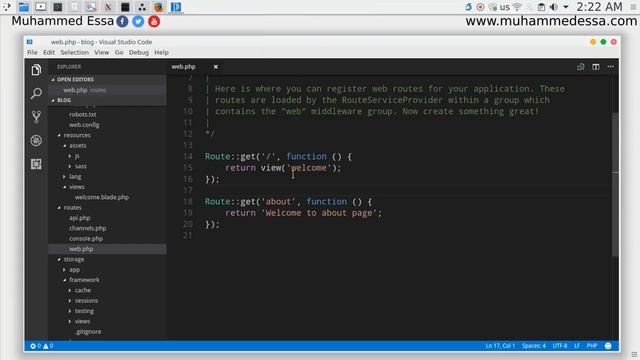Open the Help menu
Screen dimensions: 640x360
pyautogui.click(x=161, y=52)
